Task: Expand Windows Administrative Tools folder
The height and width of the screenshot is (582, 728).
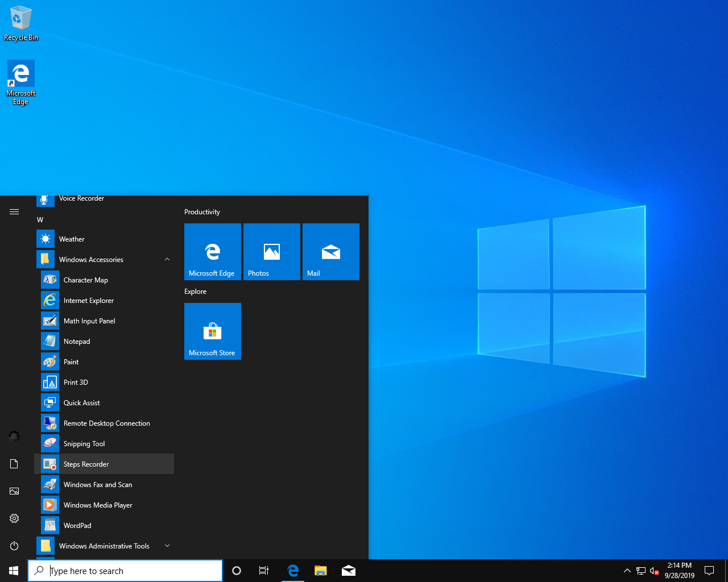Action: click(104, 546)
